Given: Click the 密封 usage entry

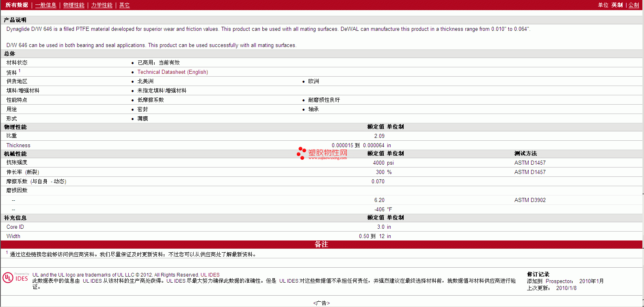Looking at the screenshot, I should point(143,109).
